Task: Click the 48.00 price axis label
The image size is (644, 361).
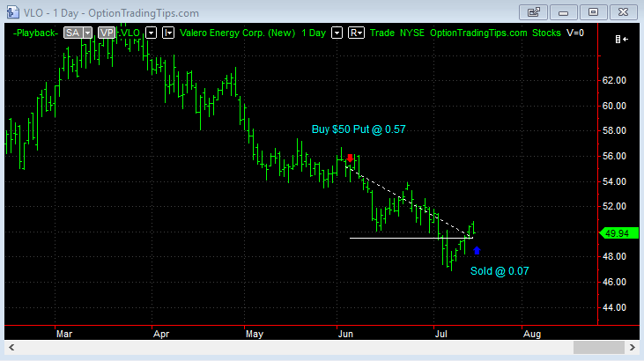Action: click(x=614, y=256)
